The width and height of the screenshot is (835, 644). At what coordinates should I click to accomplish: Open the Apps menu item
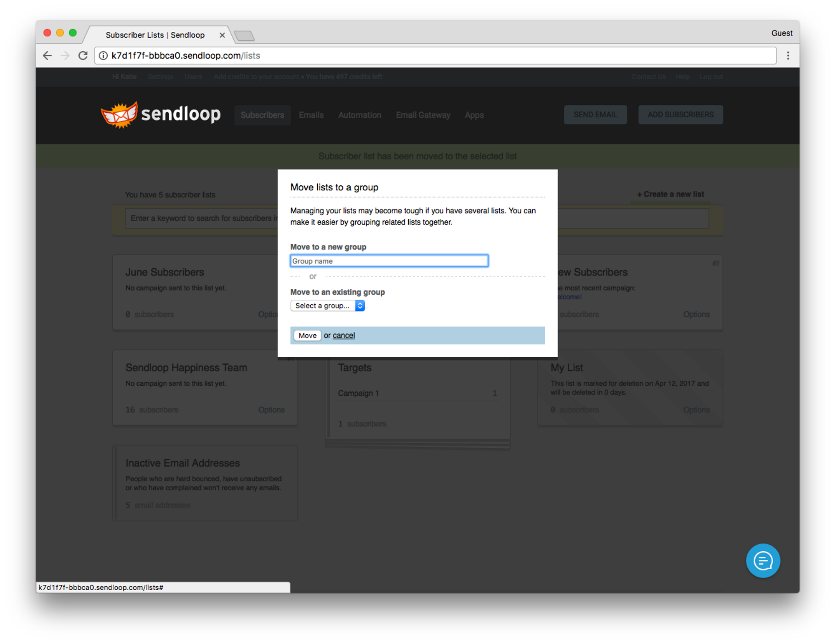474,115
